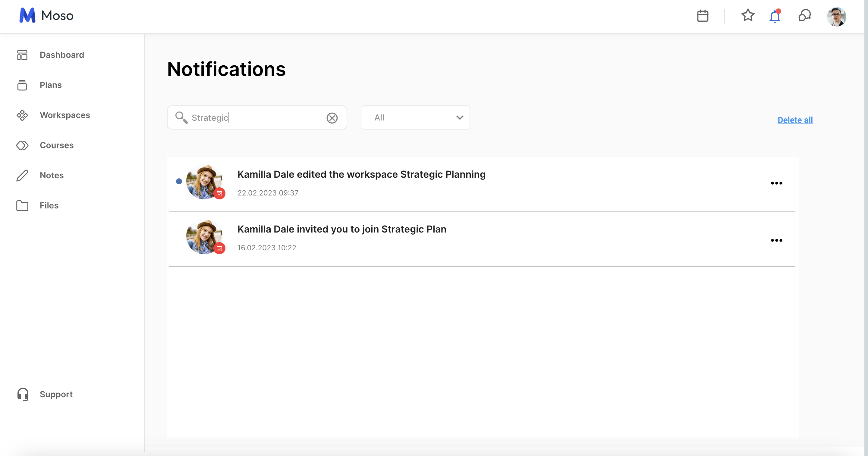The width and height of the screenshot is (868, 456).
Task: Click the Strategic search input field
Action: click(256, 117)
